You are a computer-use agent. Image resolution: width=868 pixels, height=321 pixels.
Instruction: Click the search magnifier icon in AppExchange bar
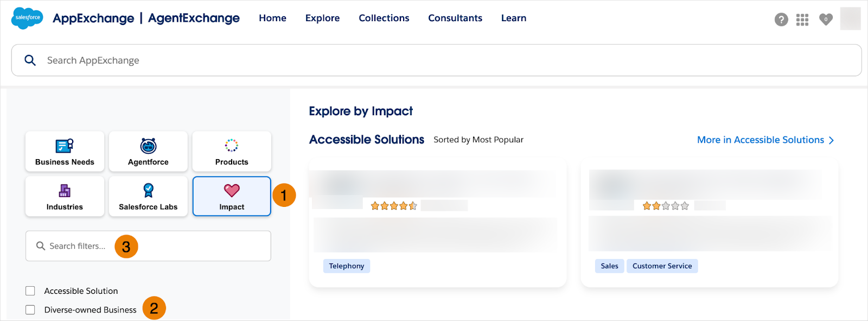[x=30, y=60]
